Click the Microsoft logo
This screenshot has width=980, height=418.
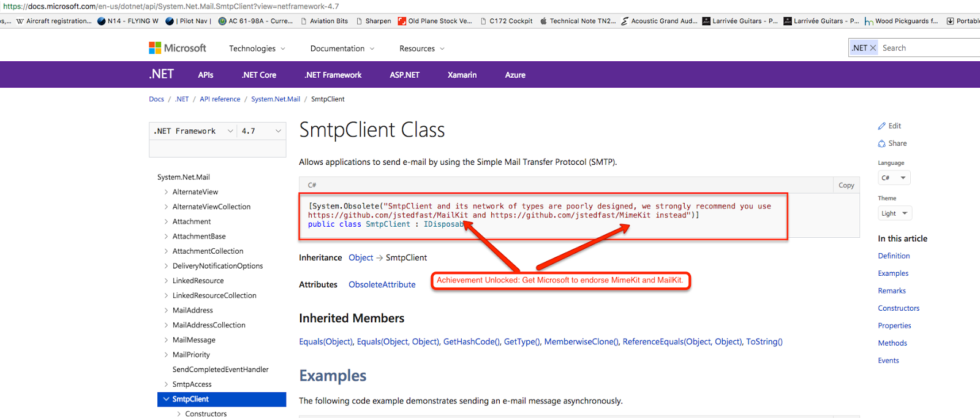(178, 48)
